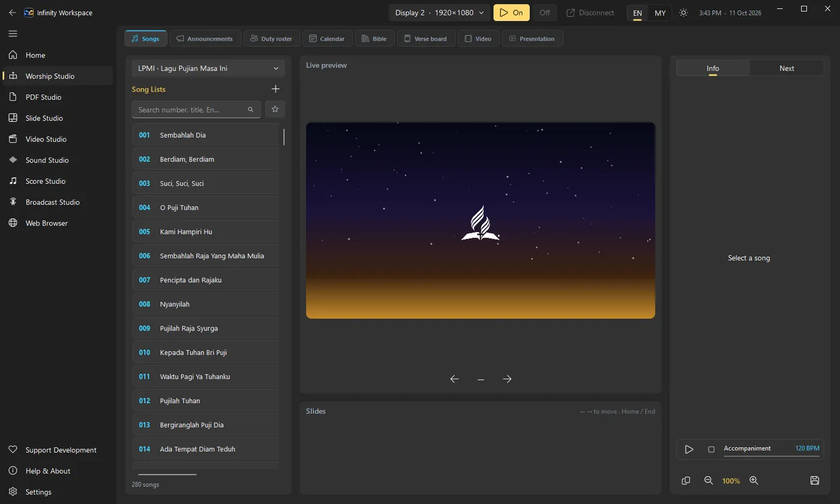Select the Next tab in the right panel
This screenshot has width=840, height=504.
787,68
